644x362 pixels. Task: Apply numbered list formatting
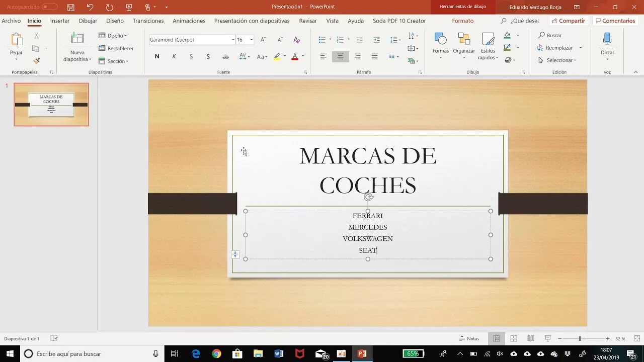[340, 40]
